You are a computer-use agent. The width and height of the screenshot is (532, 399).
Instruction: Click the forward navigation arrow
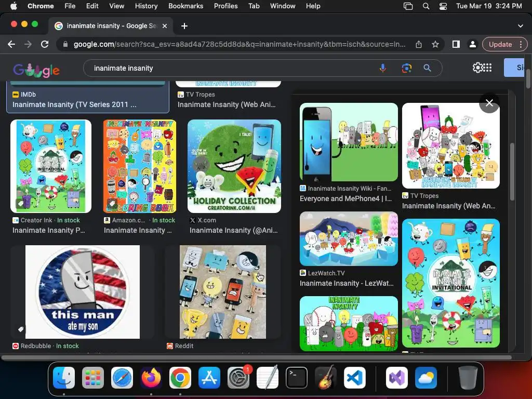[x=28, y=44]
